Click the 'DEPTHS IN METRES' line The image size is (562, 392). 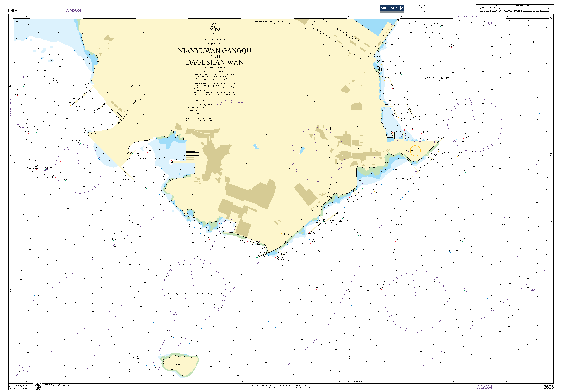point(215,68)
